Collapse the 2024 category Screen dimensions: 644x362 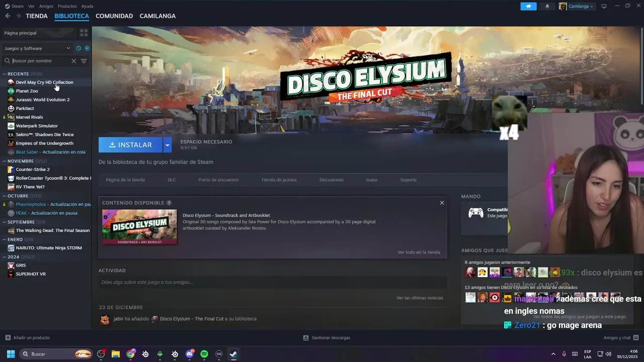click(4, 257)
